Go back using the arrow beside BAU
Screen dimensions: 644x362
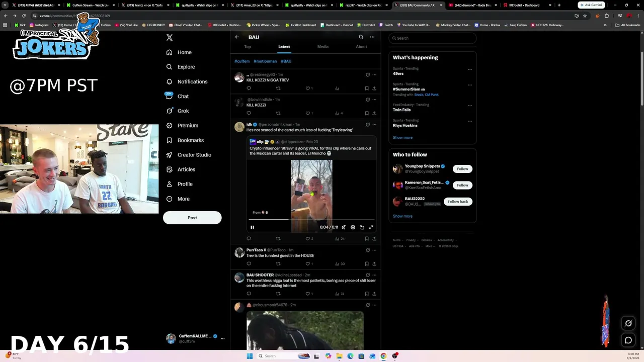tap(237, 37)
